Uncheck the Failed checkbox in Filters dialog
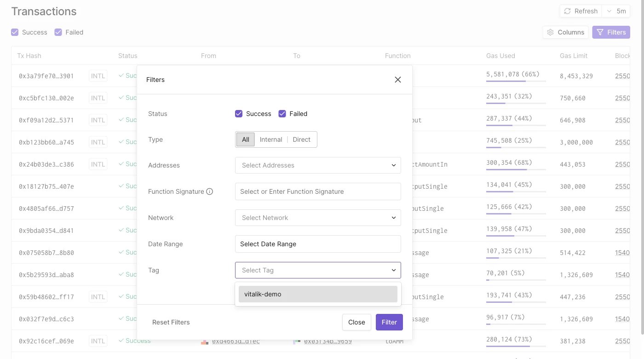 [282, 114]
